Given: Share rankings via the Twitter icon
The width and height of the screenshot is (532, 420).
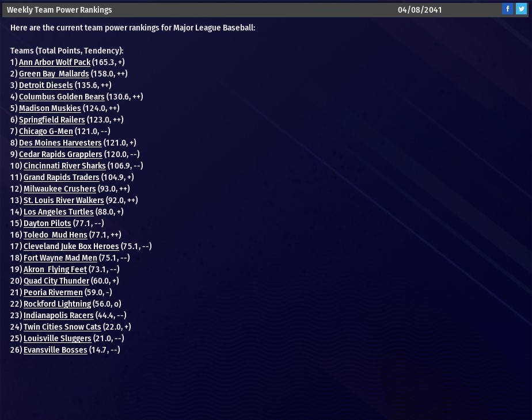Looking at the screenshot, I should 521,9.
